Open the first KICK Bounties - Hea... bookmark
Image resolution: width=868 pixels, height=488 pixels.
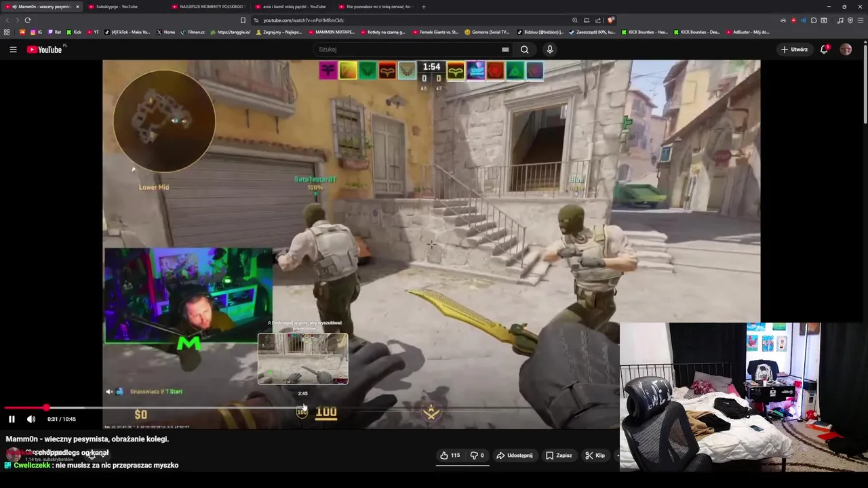[x=644, y=32]
